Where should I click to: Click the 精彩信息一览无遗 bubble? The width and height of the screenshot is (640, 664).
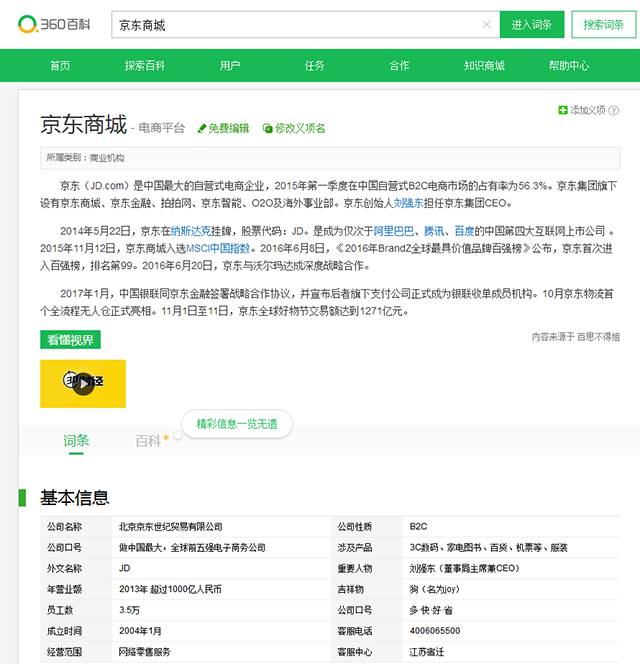237,424
